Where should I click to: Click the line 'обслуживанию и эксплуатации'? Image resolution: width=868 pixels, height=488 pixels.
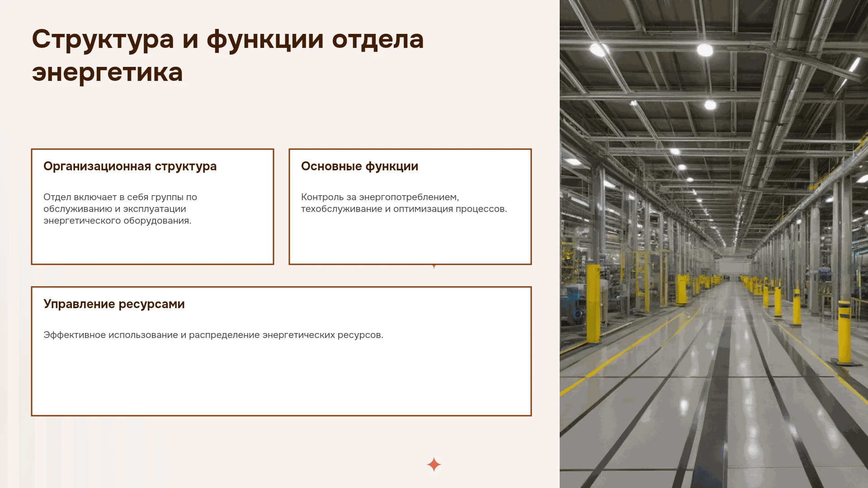tap(115, 209)
